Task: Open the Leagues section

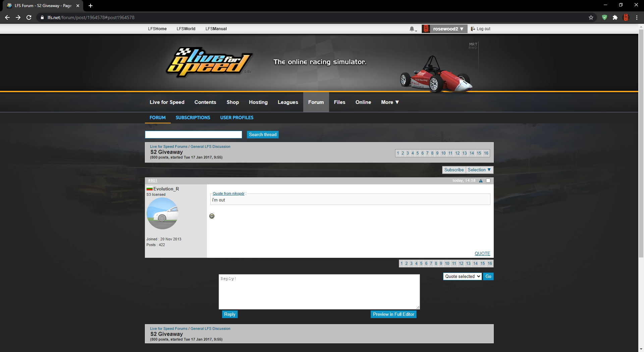Action: [x=288, y=102]
